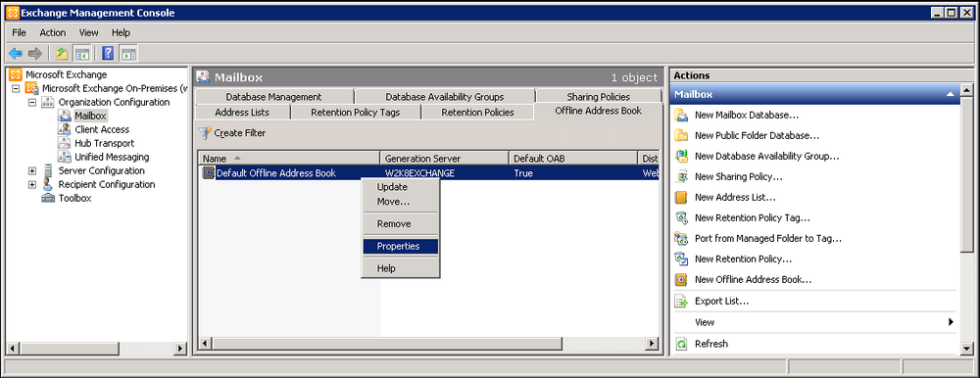Click the green Refresh icon
The image size is (980, 378).
(682, 344)
